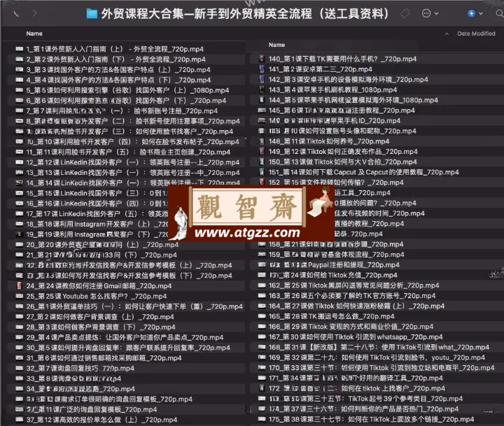Viewport: 504px width, 426px height.
Task: Go forward with the right chevron arrow
Action: coord(34,13)
